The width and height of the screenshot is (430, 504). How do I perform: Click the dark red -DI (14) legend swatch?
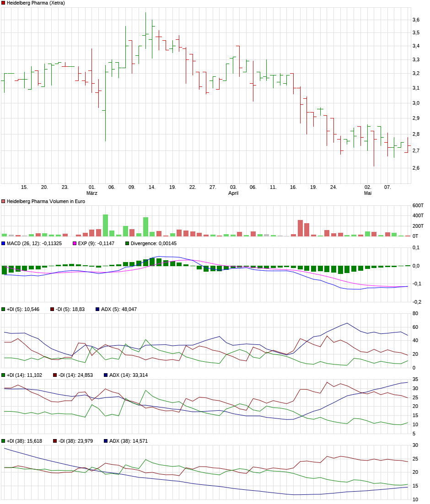(55, 375)
